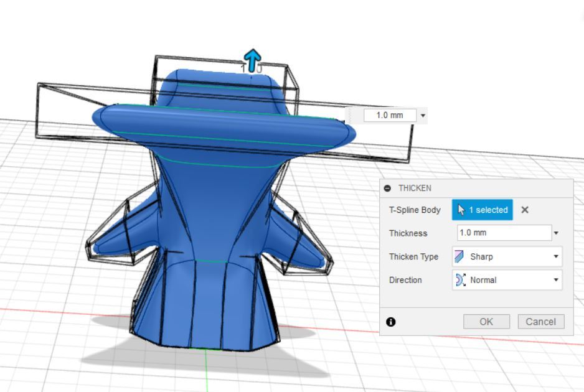The image size is (584, 392).
Task: Clear the T-Spline Body selection with X
Action: click(x=525, y=210)
